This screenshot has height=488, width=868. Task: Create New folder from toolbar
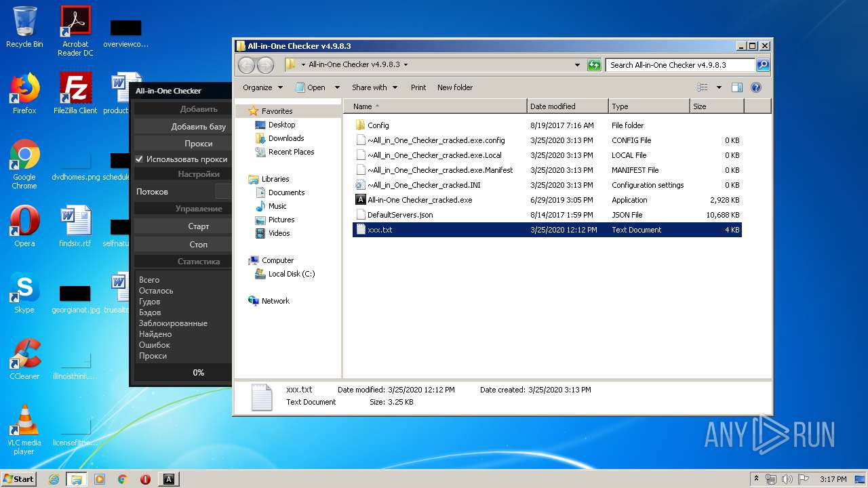tap(455, 87)
